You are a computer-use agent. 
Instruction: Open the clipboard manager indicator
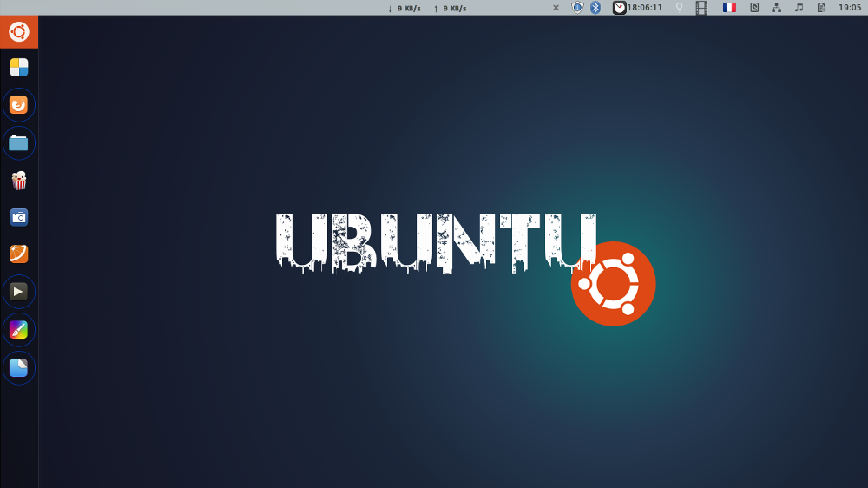(821, 8)
